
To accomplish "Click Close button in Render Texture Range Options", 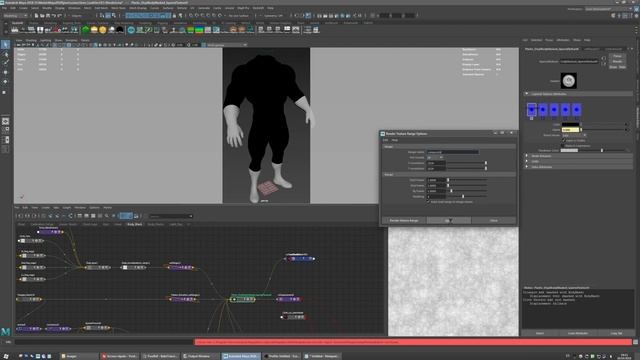I will (494, 220).
